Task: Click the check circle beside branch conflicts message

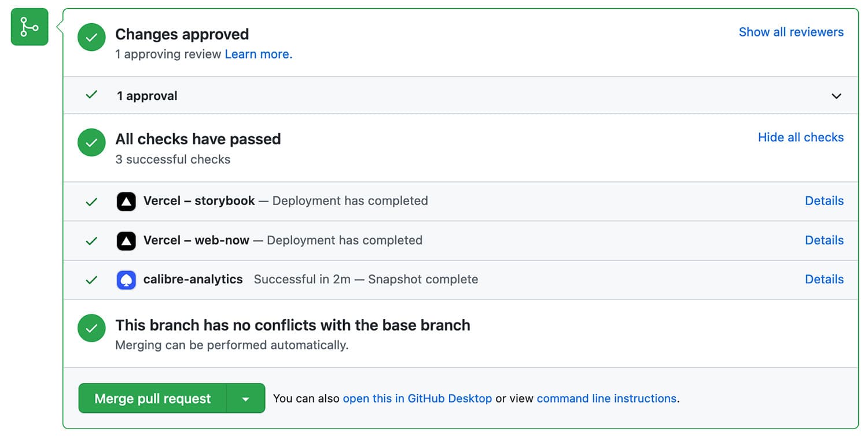Action: [91, 328]
